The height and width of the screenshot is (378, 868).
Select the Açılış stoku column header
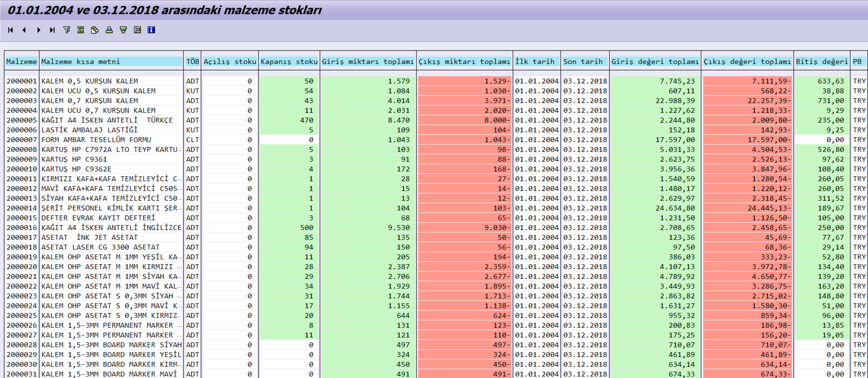(x=230, y=62)
